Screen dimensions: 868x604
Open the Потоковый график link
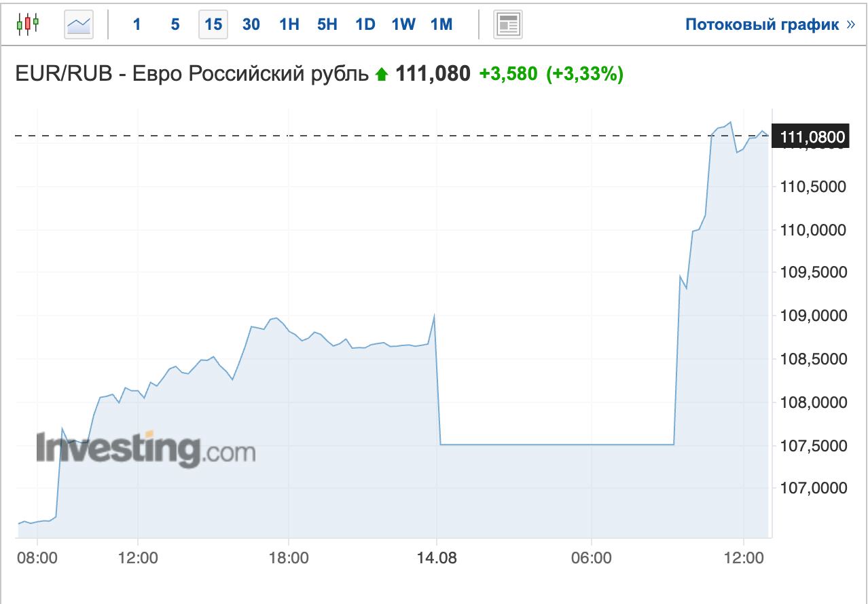pyautogui.click(x=762, y=25)
